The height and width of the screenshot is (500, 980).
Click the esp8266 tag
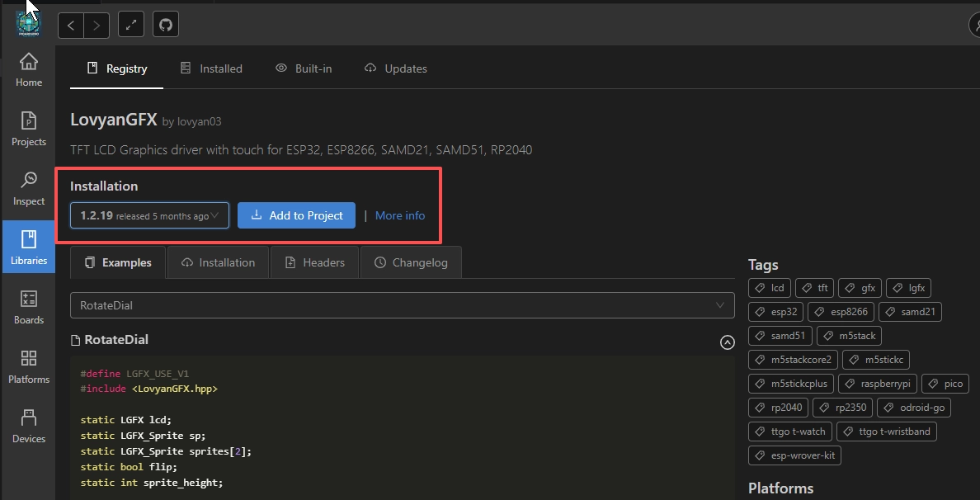click(841, 312)
